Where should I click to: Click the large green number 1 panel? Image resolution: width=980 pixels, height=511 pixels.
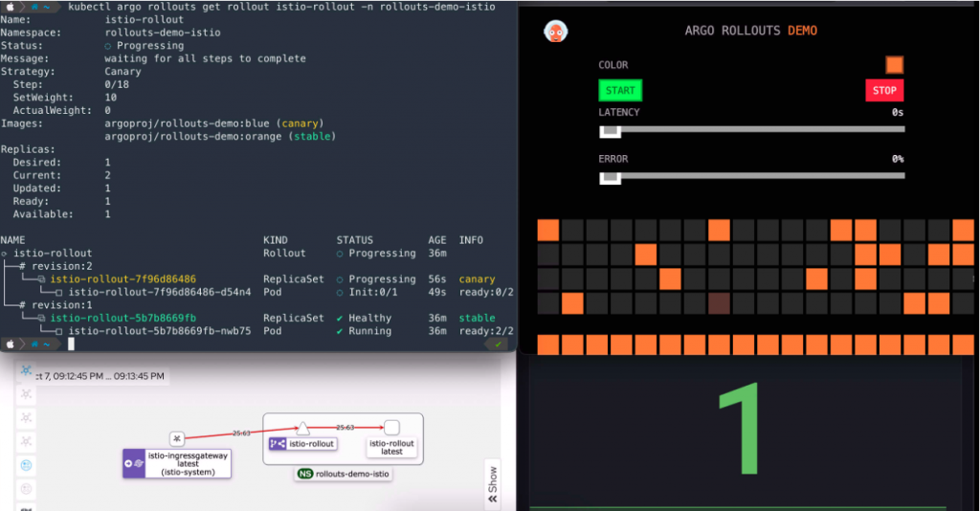(740, 429)
